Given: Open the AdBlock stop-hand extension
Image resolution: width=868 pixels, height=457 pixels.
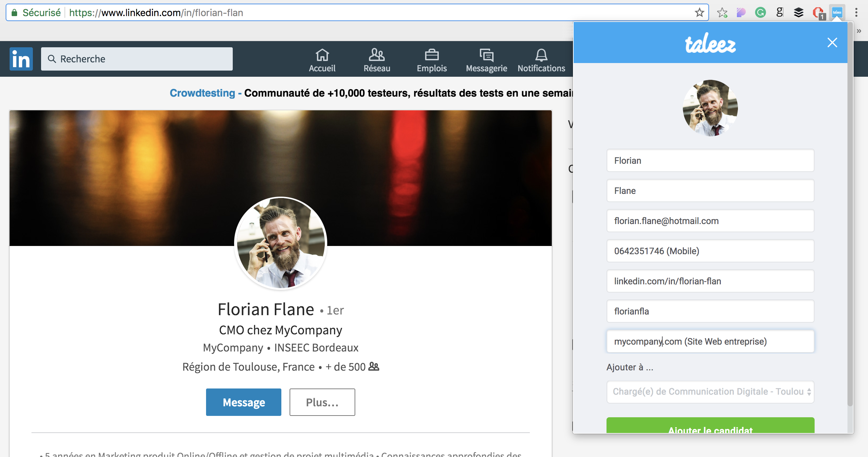Looking at the screenshot, I should click(818, 13).
